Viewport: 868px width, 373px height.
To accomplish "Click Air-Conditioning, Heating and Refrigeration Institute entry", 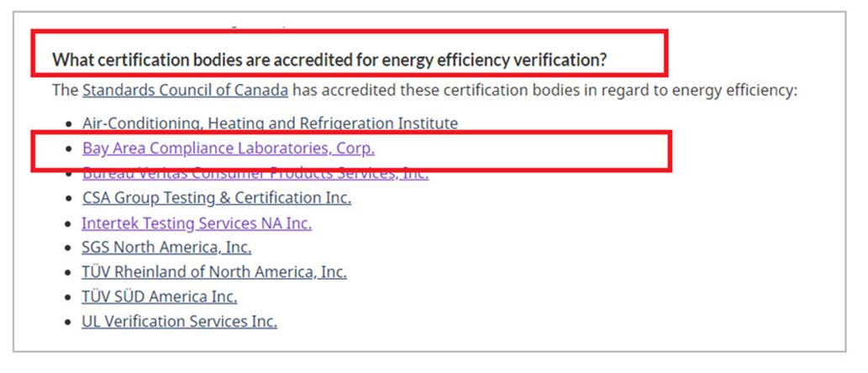I will point(270,123).
